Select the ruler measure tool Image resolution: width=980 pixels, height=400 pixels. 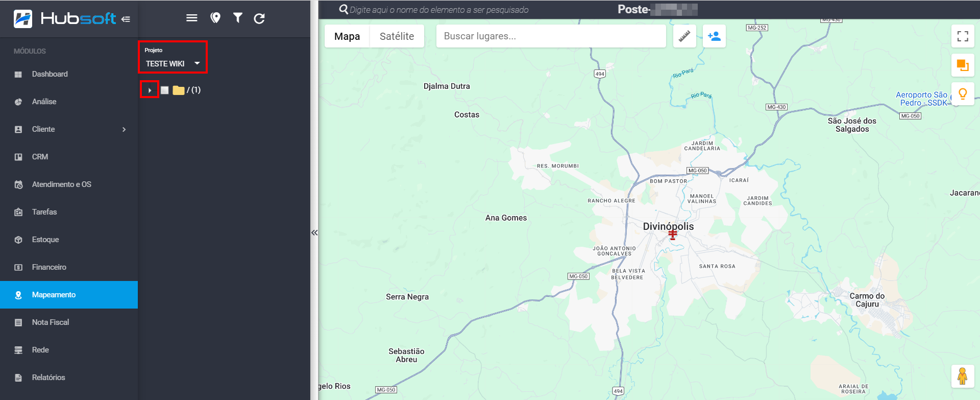tap(684, 36)
